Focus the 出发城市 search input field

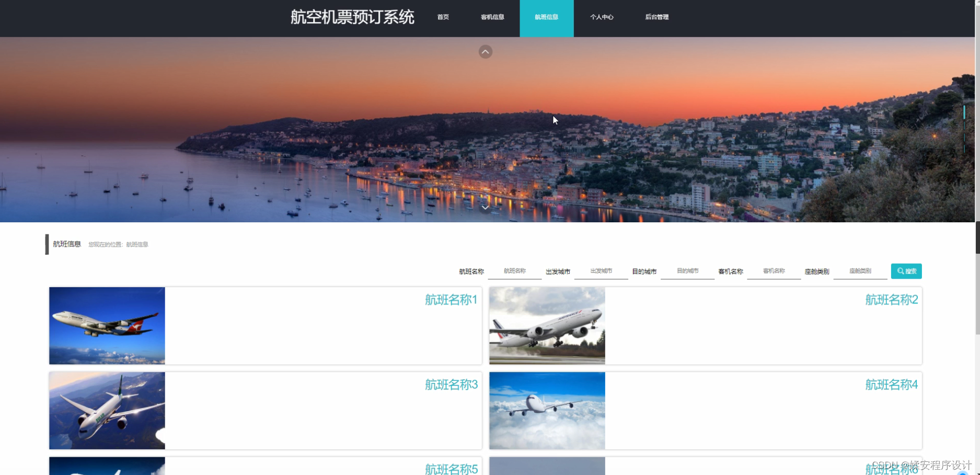click(601, 271)
